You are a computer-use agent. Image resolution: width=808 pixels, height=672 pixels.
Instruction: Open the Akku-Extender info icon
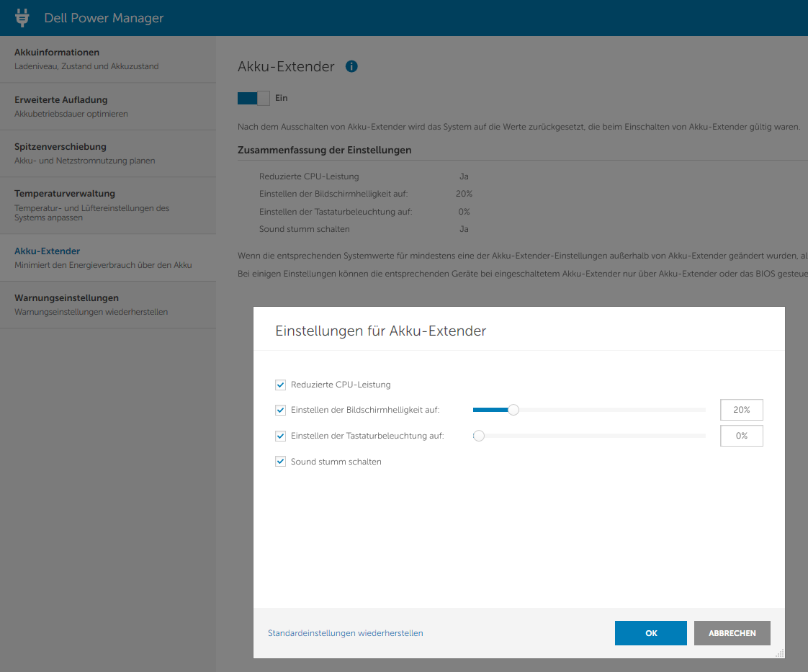351,66
